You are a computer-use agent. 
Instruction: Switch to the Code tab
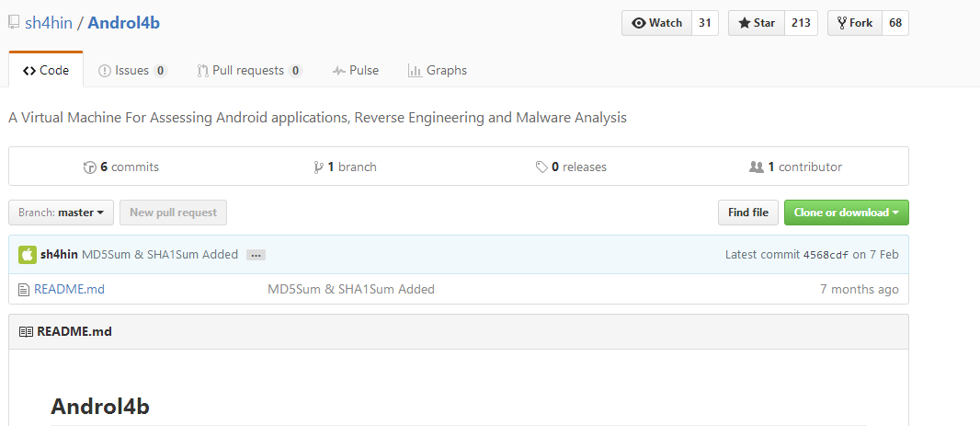tap(46, 71)
